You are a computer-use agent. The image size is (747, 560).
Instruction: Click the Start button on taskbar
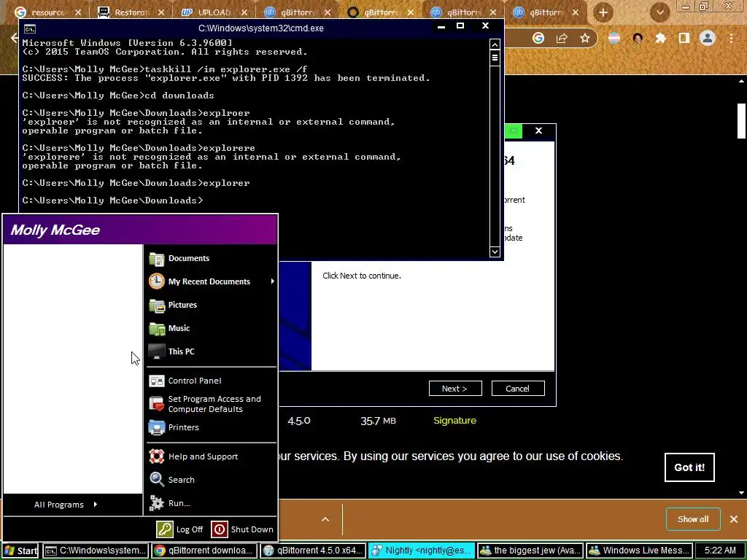[21, 551]
